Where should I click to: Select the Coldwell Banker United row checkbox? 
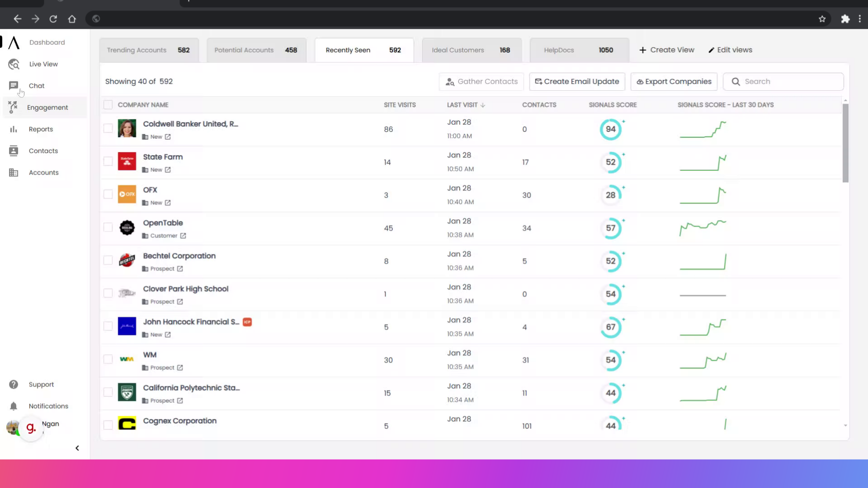pyautogui.click(x=108, y=128)
